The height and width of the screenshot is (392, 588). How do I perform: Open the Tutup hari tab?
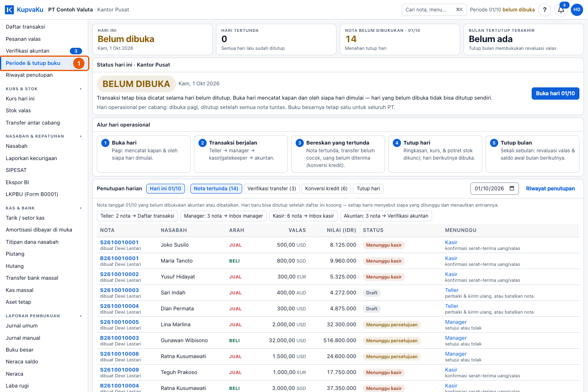tap(368, 189)
